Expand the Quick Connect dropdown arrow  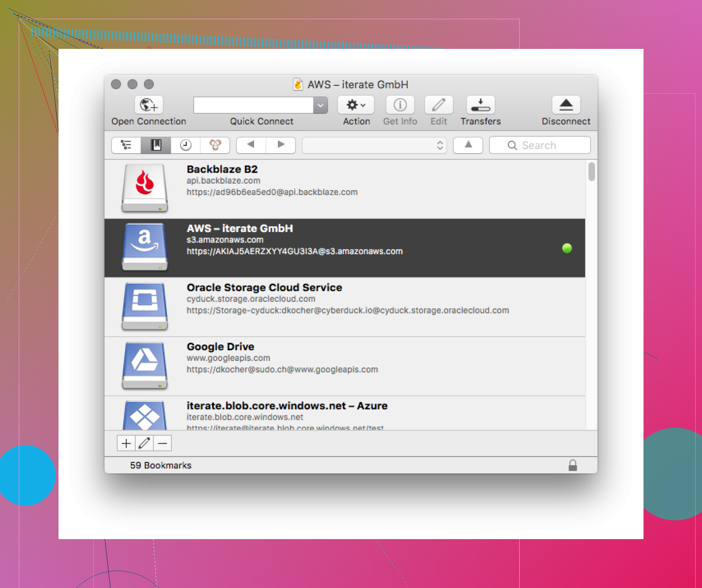point(320,106)
